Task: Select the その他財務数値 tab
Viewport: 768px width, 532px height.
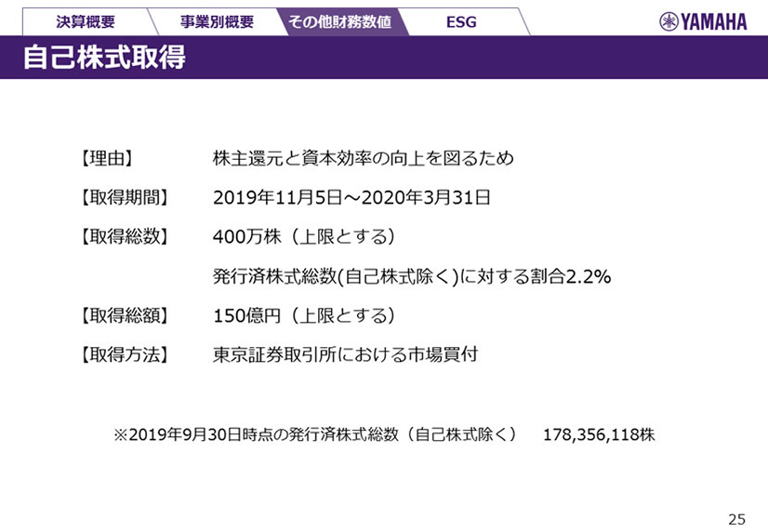Action: 338,21
